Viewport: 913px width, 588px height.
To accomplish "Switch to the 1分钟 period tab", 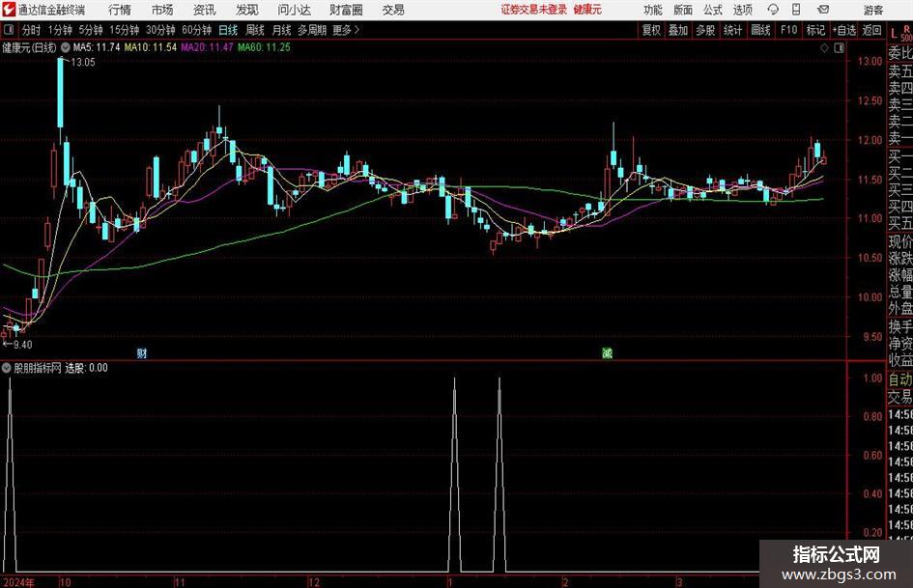I will pos(60,30).
